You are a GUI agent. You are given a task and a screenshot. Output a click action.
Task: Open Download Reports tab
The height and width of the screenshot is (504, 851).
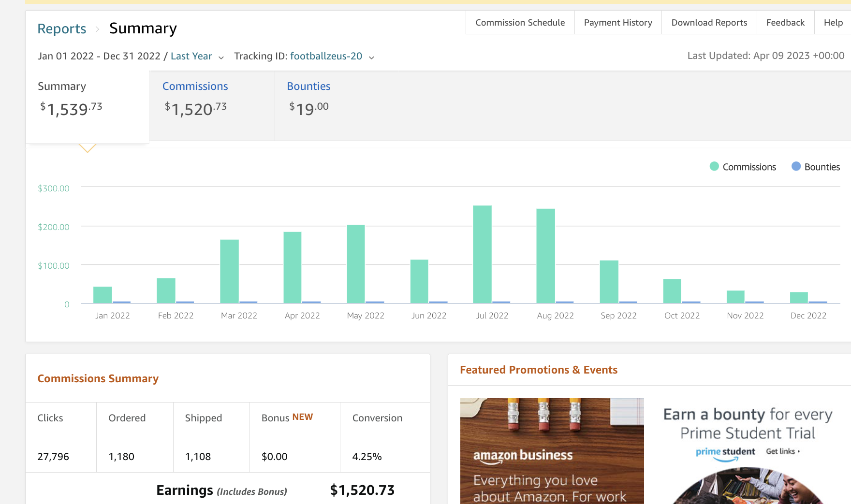point(709,23)
